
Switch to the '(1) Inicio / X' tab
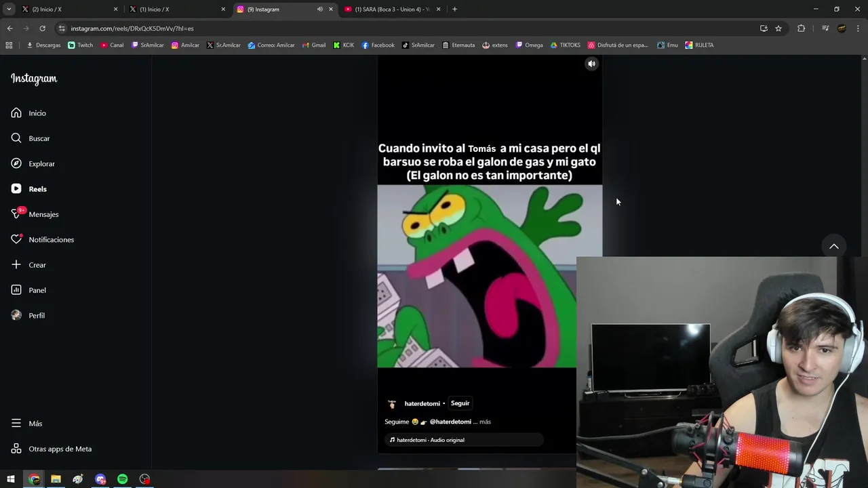176,9
